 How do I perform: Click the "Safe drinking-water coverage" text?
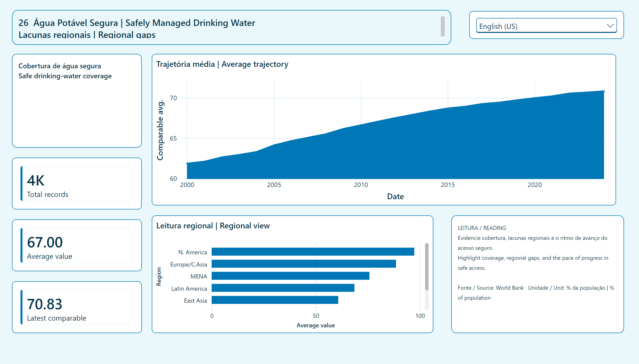click(x=65, y=76)
